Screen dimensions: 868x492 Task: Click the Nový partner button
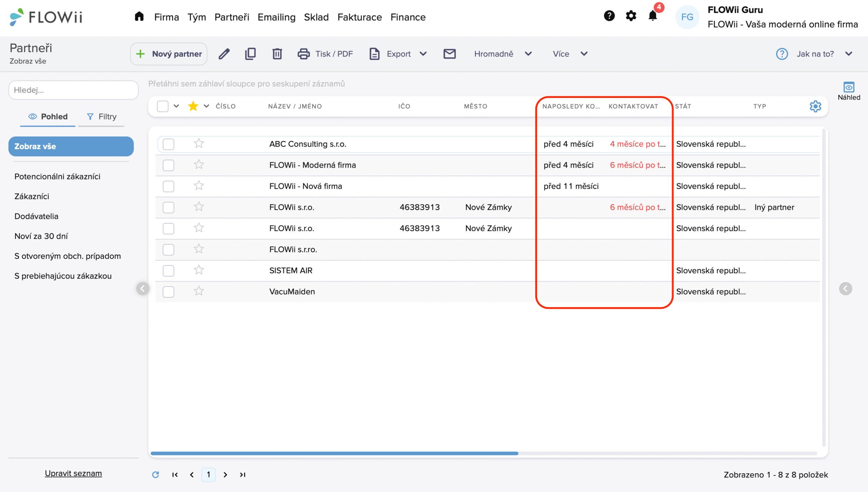(x=169, y=54)
